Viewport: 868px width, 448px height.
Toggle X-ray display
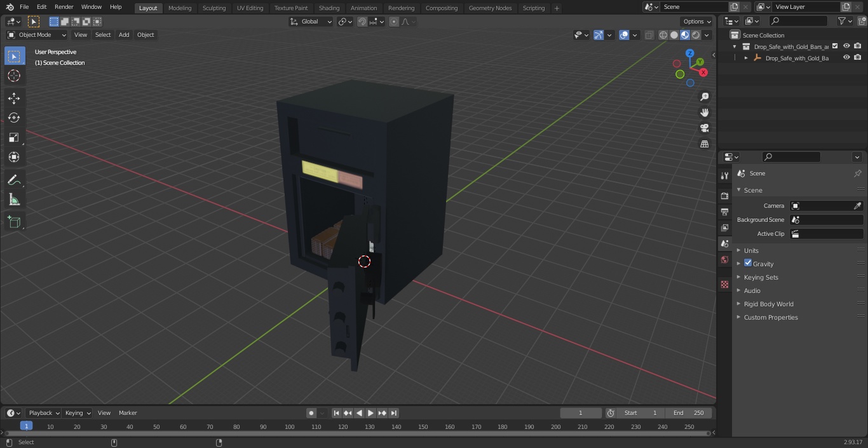coord(649,35)
